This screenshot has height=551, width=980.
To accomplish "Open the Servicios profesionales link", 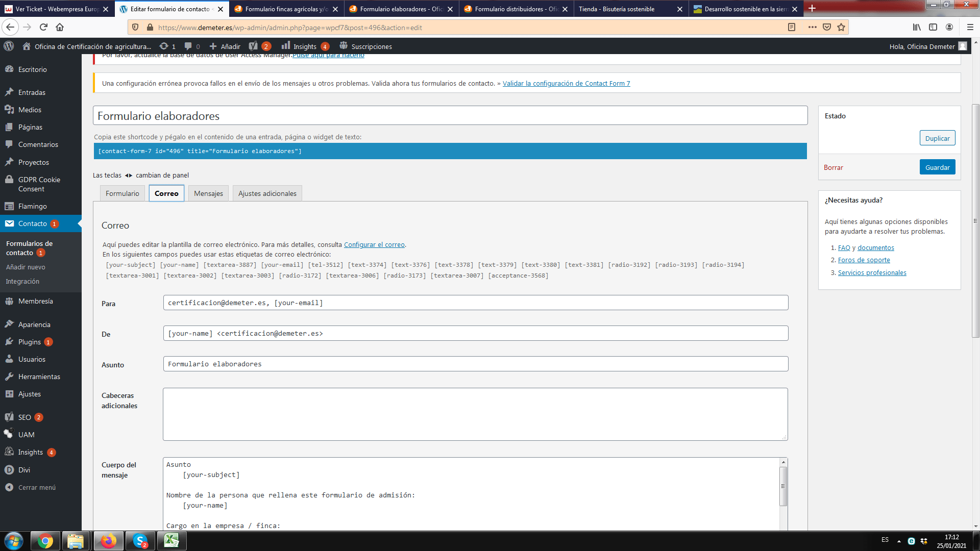I will coord(872,272).
